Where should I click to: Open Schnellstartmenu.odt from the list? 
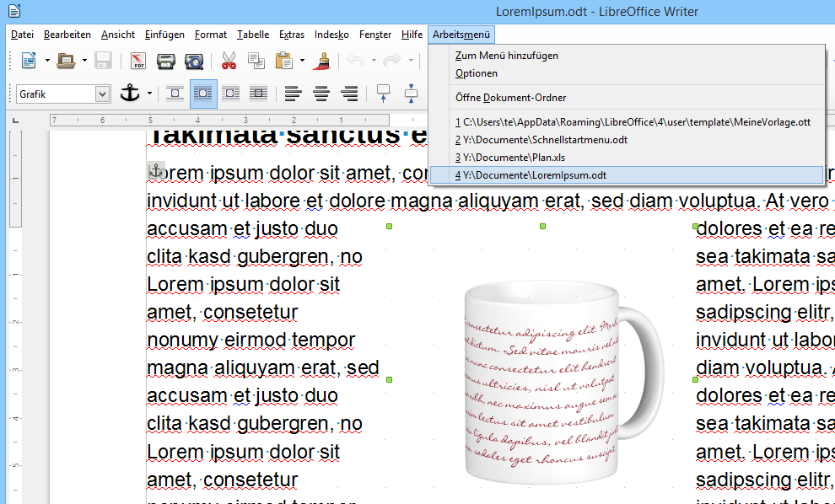coord(627,140)
